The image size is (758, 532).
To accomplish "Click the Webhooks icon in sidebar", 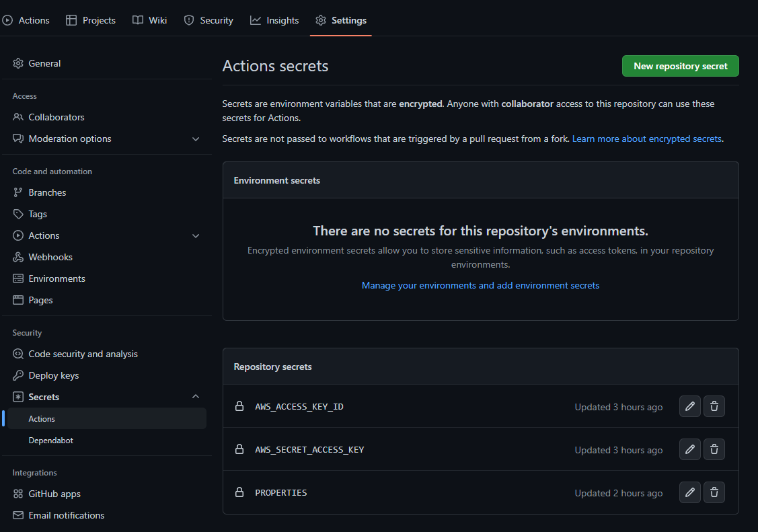I will (18, 257).
